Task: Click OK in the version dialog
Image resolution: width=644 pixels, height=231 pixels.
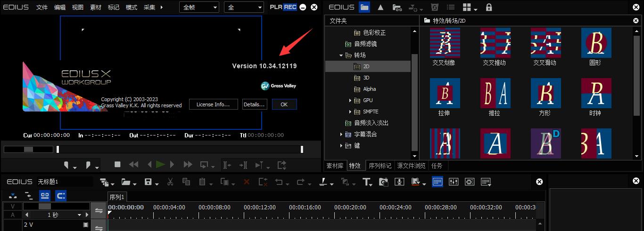Action: tap(284, 104)
